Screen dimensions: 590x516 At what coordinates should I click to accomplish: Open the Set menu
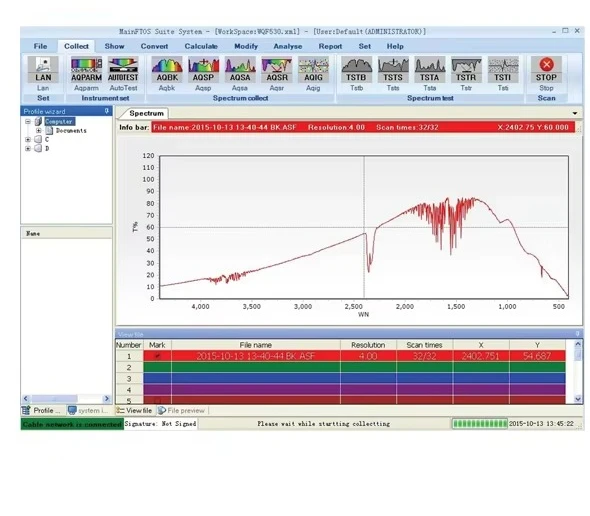click(x=365, y=46)
